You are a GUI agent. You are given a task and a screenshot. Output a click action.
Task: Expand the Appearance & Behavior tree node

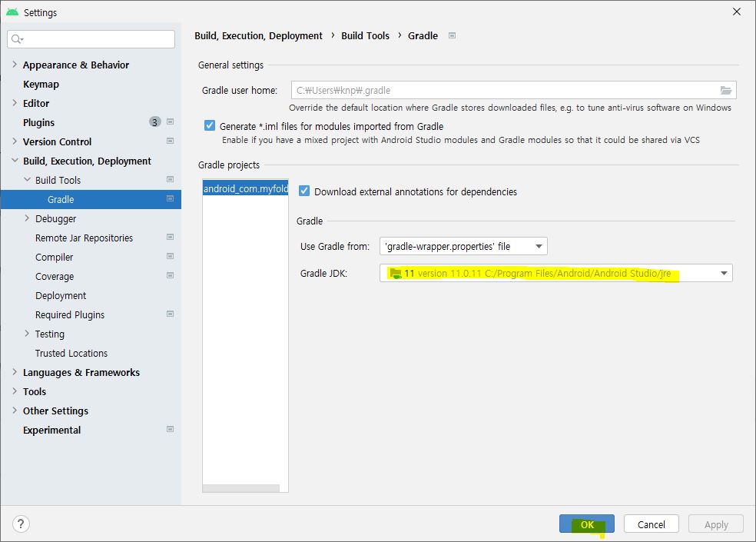(14, 65)
